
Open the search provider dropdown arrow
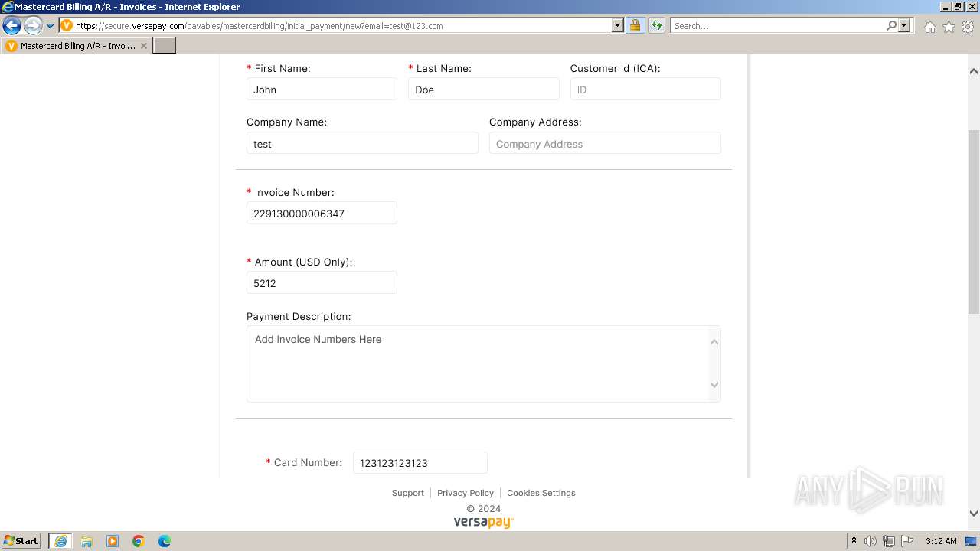904,25
